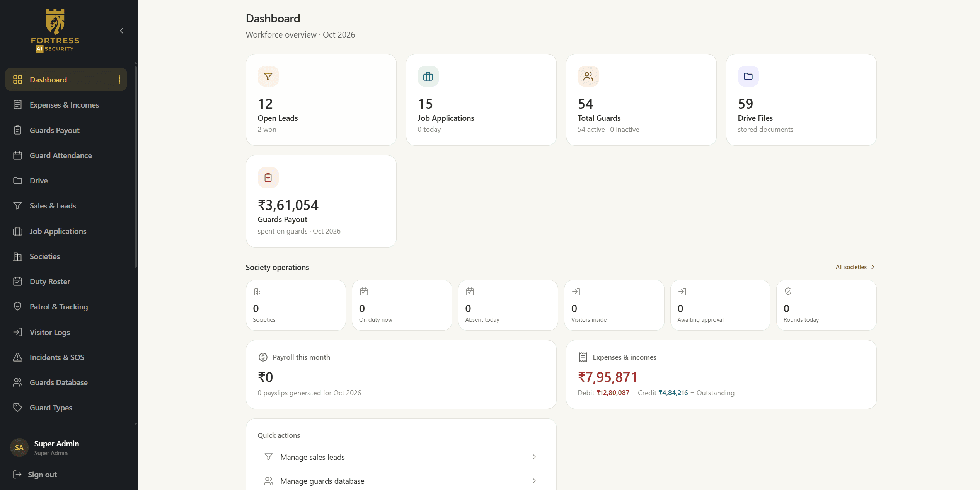Click the Societies building icon in sidebar
The height and width of the screenshot is (490, 980).
(x=17, y=256)
